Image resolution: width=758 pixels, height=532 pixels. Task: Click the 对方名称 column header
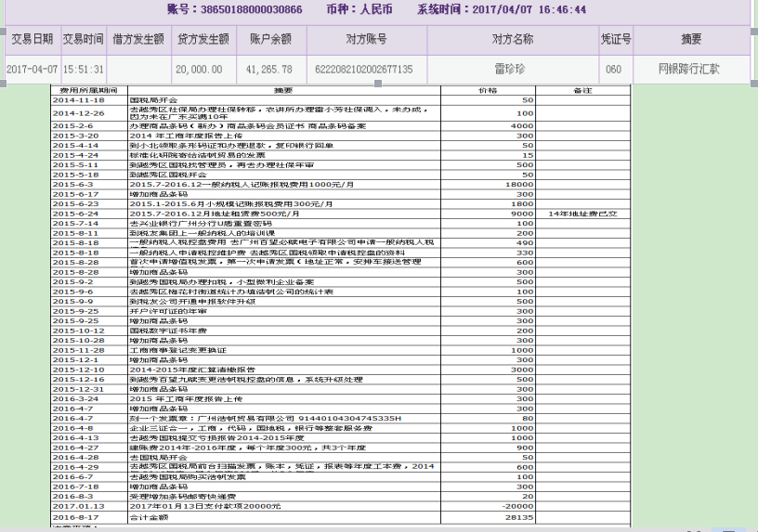pyautogui.click(x=513, y=39)
